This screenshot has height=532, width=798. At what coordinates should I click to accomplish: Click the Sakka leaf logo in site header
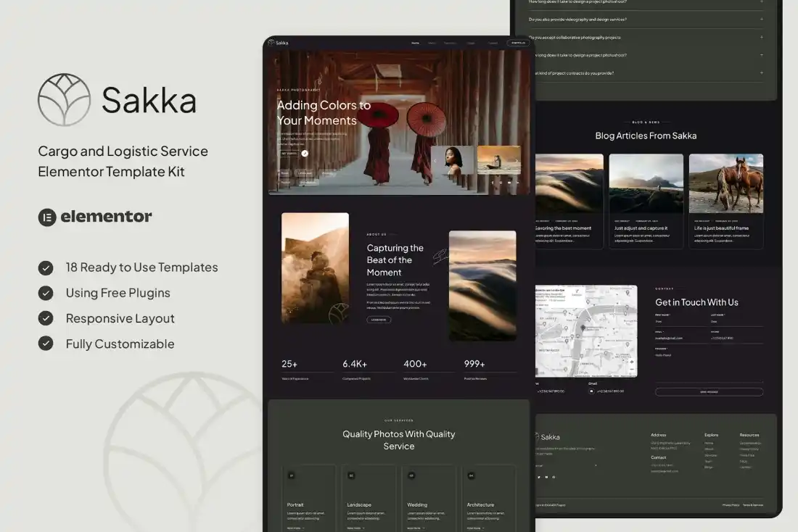[271, 43]
